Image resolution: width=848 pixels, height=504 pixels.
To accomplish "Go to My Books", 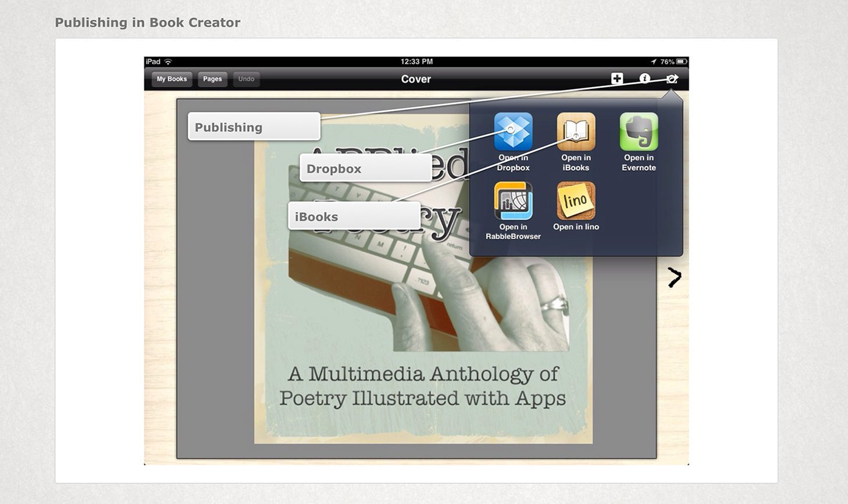I will (x=172, y=79).
